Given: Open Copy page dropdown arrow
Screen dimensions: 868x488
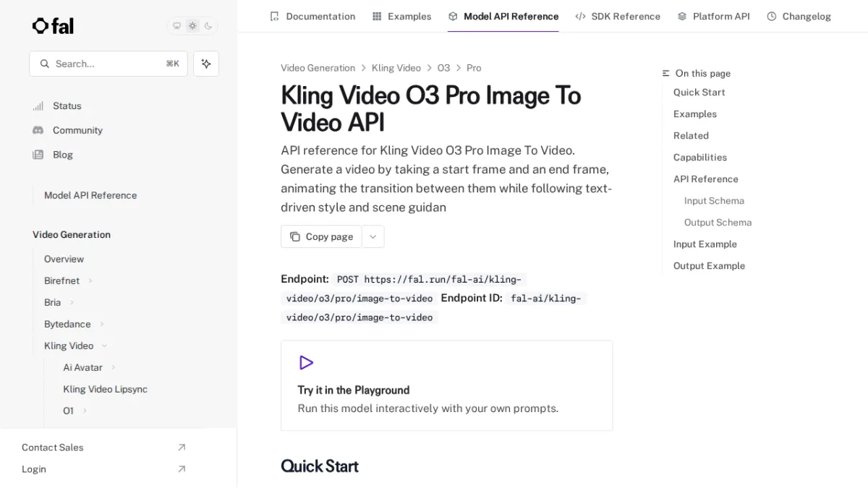Looking at the screenshot, I should coord(373,236).
